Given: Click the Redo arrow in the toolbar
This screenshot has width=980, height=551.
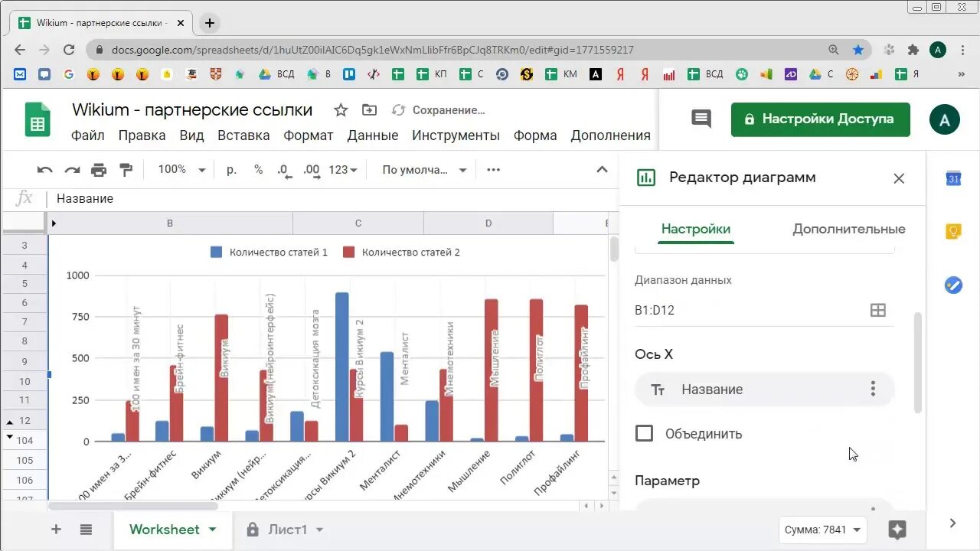Looking at the screenshot, I should tap(72, 170).
